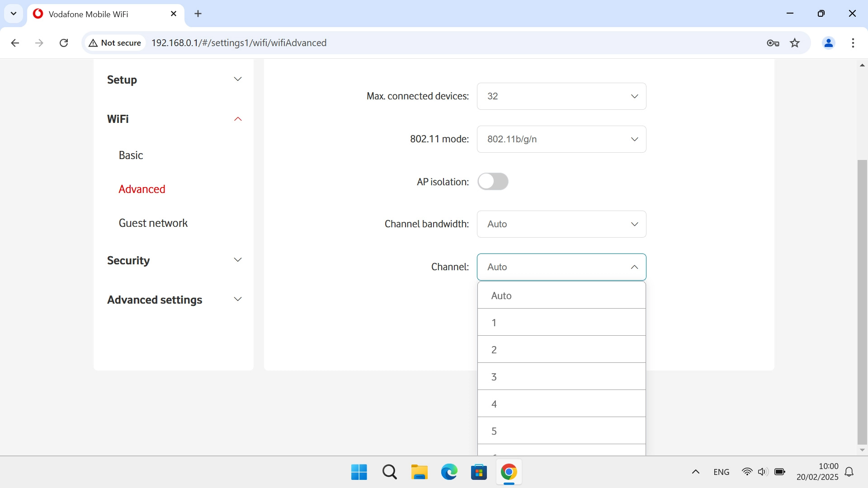Choose Auto in the channel list
This screenshot has height=488, width=868.
[561, 296]
